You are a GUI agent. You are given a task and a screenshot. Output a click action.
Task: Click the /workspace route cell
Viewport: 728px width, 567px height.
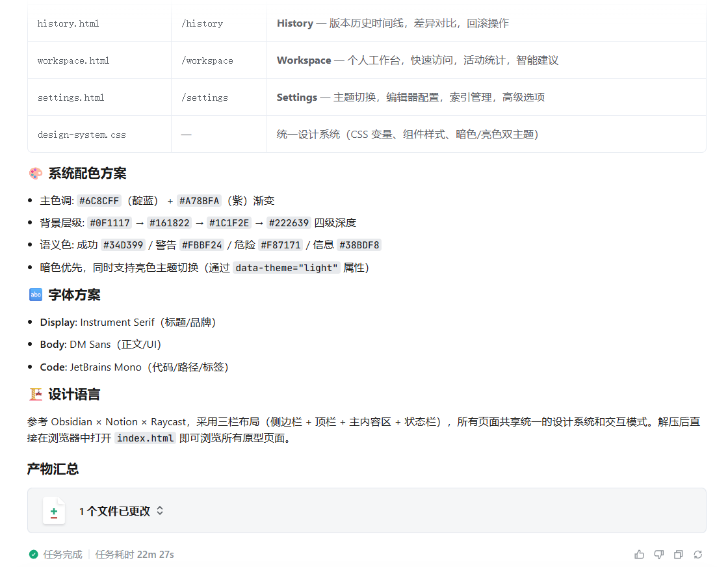[x=207, y=60]
